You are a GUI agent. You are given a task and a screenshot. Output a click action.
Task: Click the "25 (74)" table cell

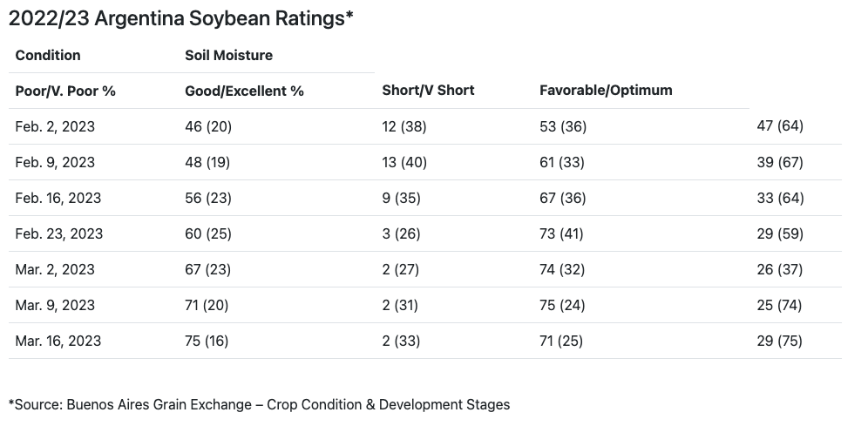click(779, 305)
